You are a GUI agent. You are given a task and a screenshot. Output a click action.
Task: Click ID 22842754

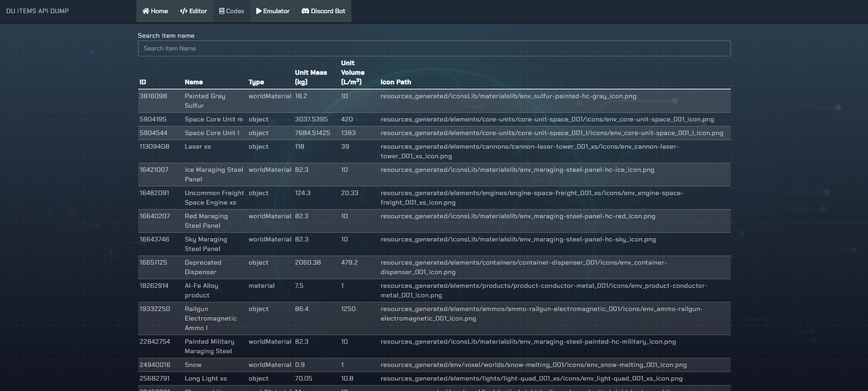[x=155, y=341]
